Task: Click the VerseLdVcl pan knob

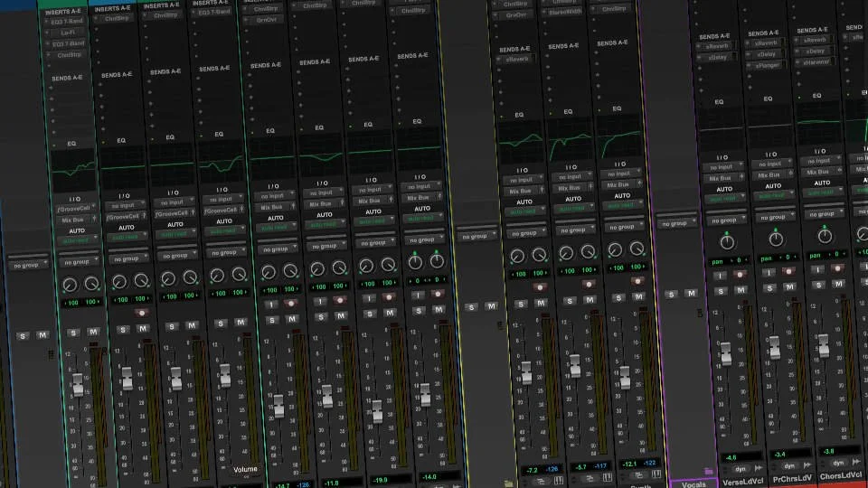Action: 727,242
